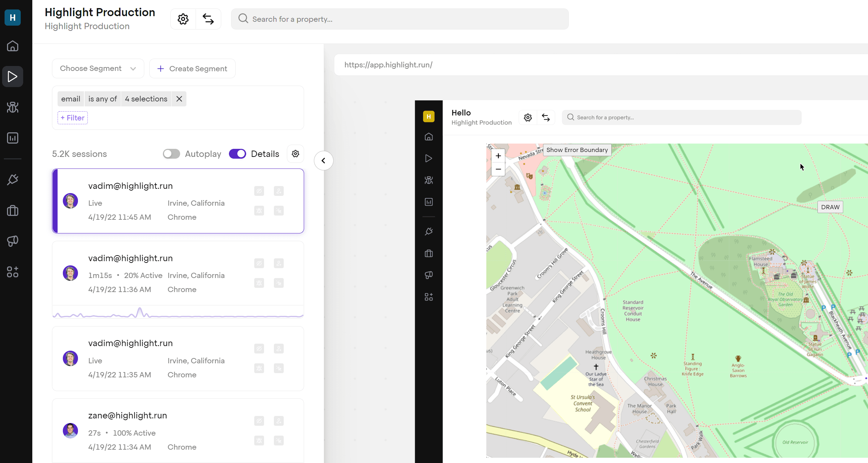Click the Create Segment button
This screenshot has height=463, width=868.
(192, 69)
